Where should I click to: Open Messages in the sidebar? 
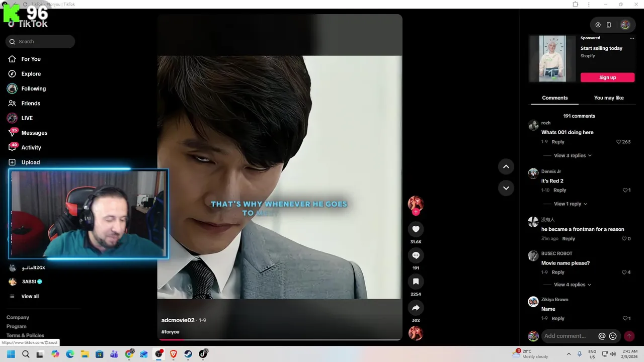click(34, 133)
